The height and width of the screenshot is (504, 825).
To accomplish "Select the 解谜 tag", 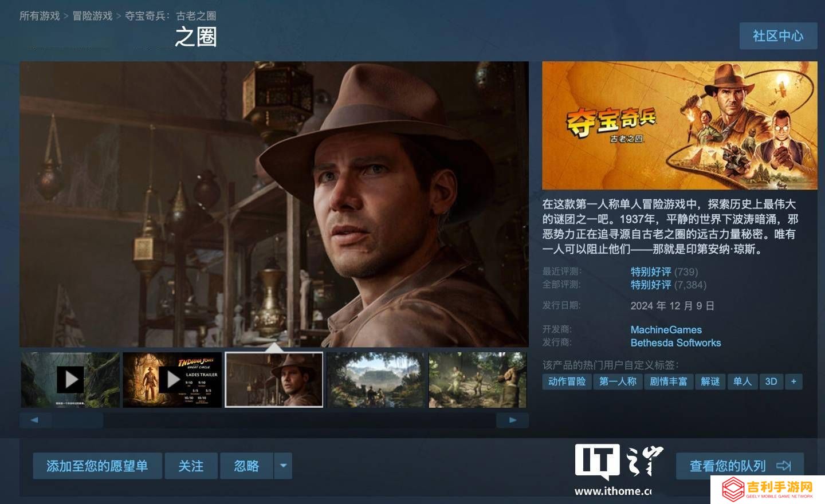I will [710, 381].
